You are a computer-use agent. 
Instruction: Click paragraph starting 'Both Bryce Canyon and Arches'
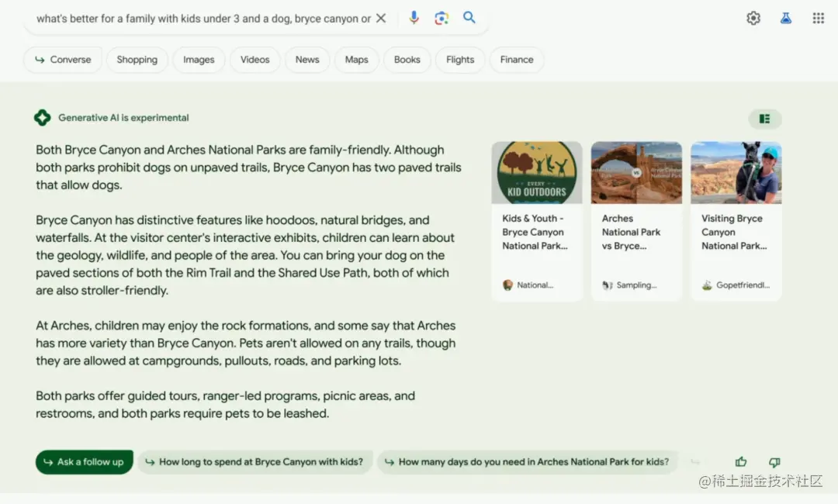pos(248,167)
